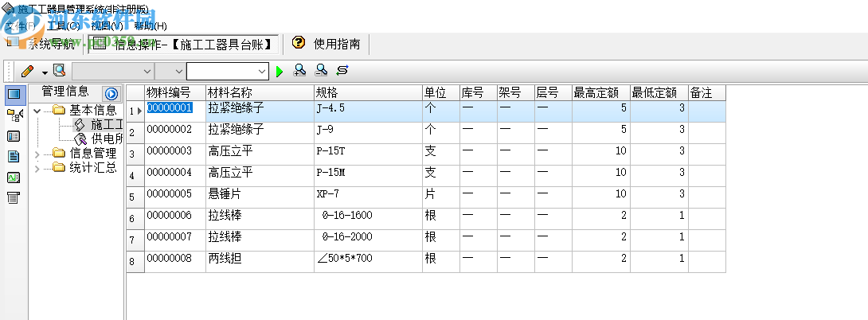Click the yellow question mark help icon
868x320 pixels.
tap(299, 43)
